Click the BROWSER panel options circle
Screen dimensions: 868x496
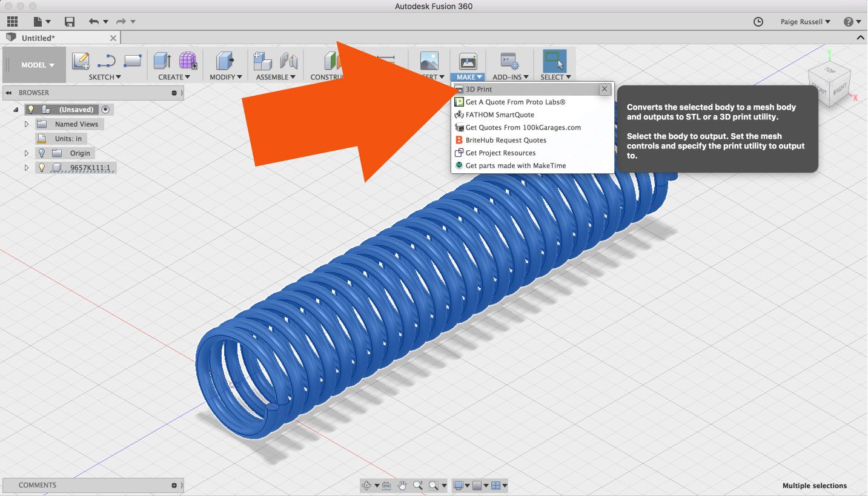(x=174, y=93)
